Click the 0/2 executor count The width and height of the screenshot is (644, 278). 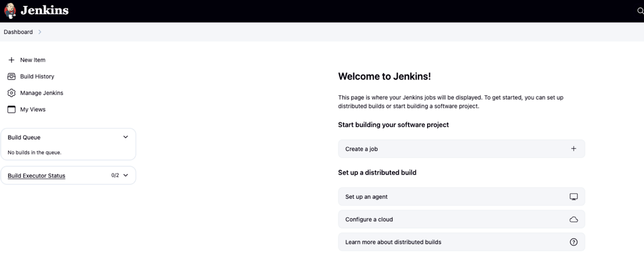(115, 175)
